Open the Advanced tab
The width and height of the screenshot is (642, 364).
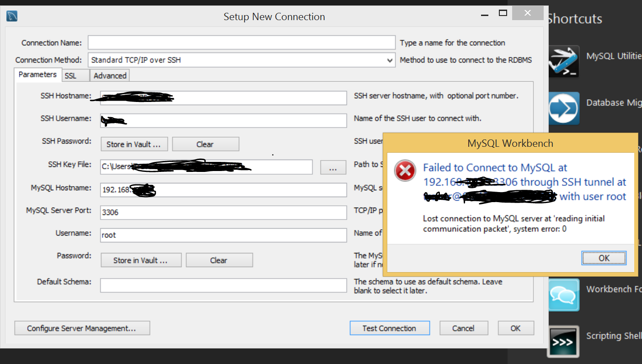(x=110, y=76)
